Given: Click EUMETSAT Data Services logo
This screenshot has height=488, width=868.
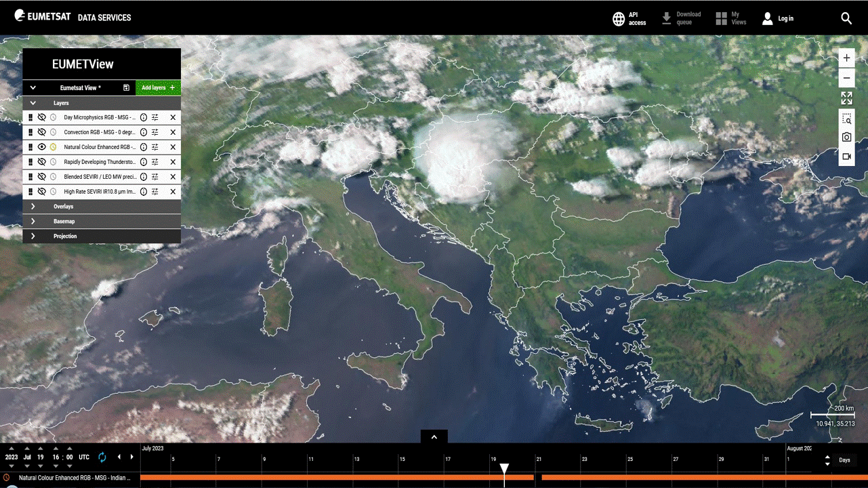Looking at the screenshot, I should tap(73, 17).
